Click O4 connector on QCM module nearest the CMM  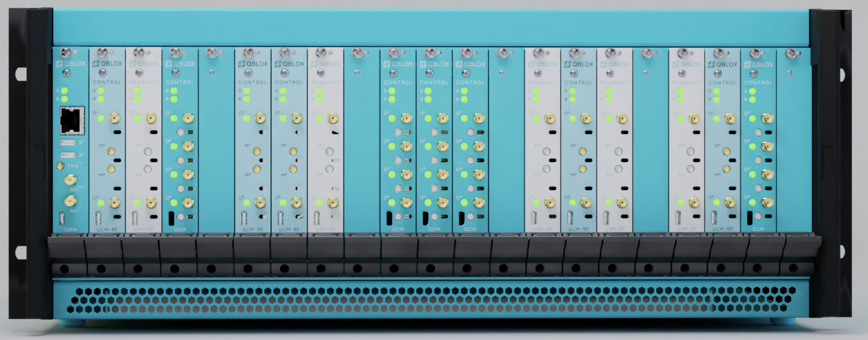[188, 202]
